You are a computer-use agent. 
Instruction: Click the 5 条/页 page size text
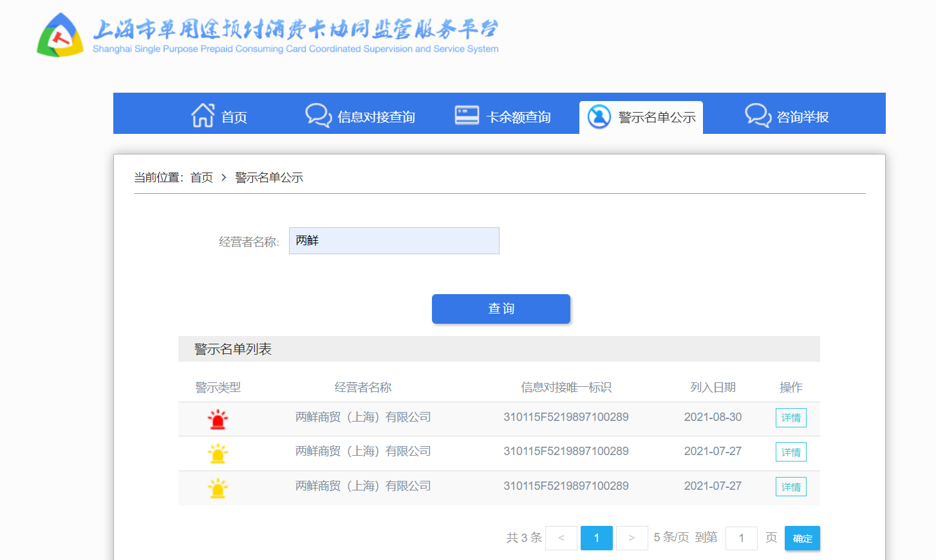(671, 537)
